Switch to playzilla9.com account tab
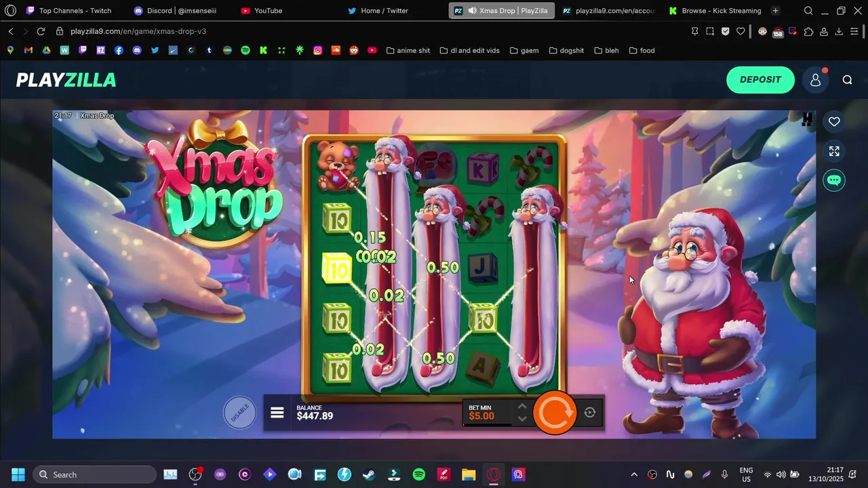This screenshot has height=488, width=868. pos(608,11)
